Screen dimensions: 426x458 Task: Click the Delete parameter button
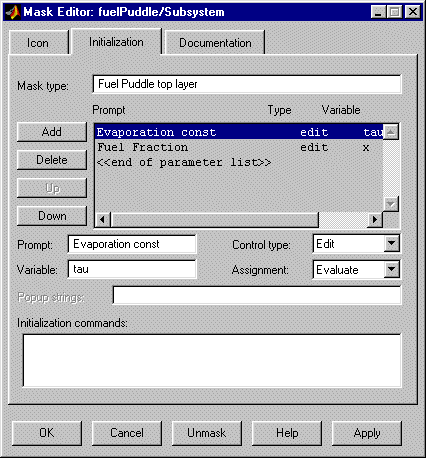tap(52, 160)
